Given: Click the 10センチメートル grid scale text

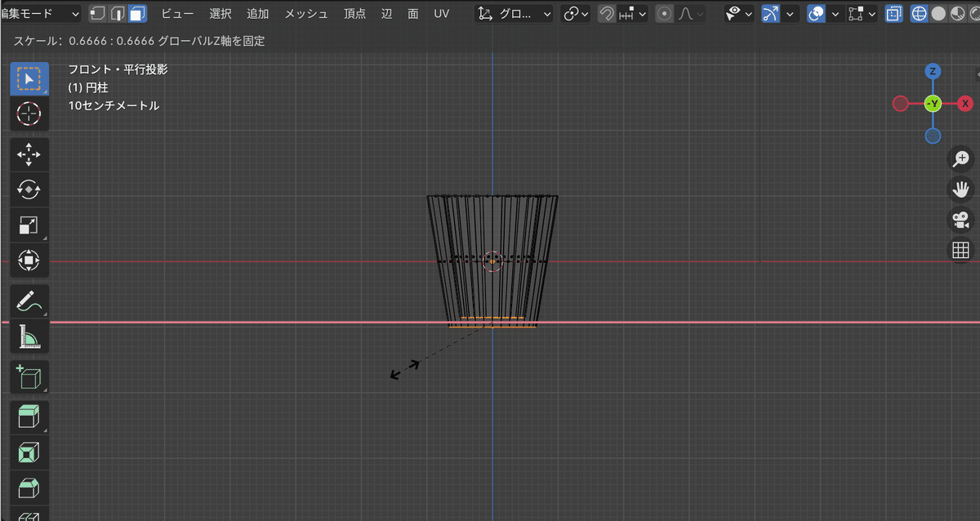Looking at the screenshot, I should [x=114, y=106].
